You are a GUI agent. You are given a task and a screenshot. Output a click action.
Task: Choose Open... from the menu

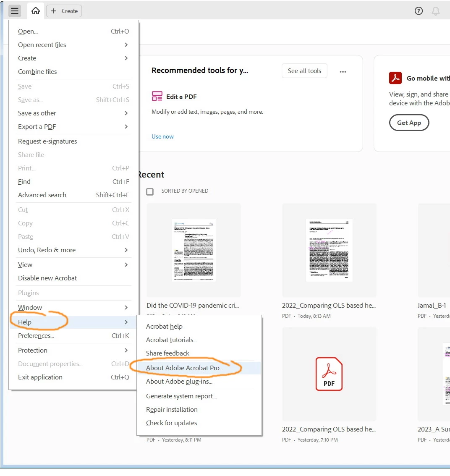73,31
